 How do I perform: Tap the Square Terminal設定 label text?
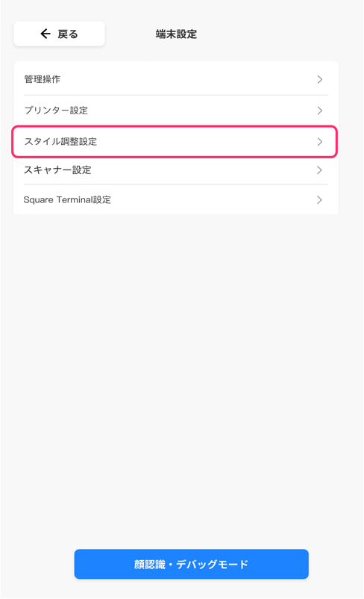click(x=67, y=200)
